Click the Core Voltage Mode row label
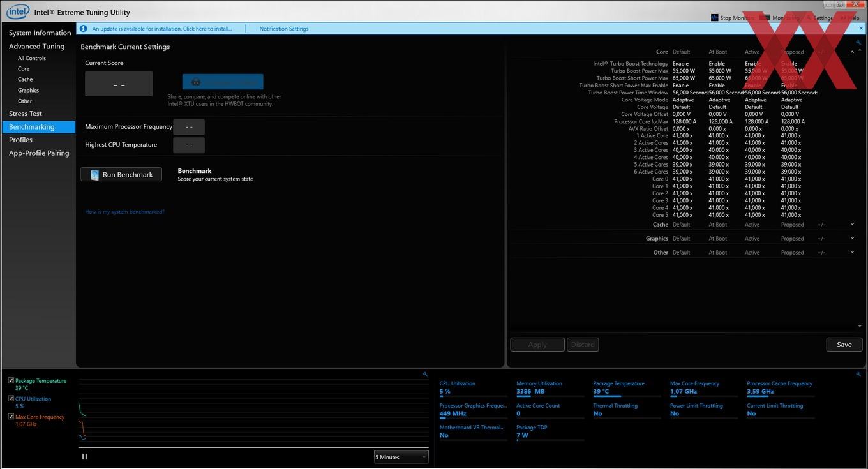The width and height of the screenshot is (868, 469). (645, 100)
